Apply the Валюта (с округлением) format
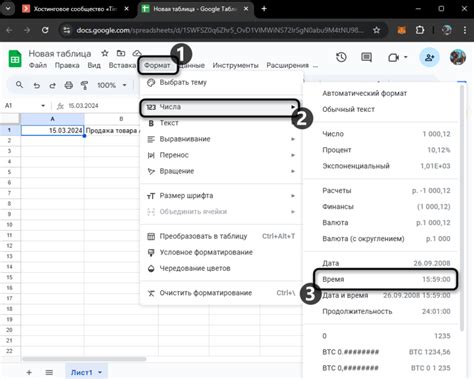The width and height of the screenshot is (474, 379). click(382, 239)
